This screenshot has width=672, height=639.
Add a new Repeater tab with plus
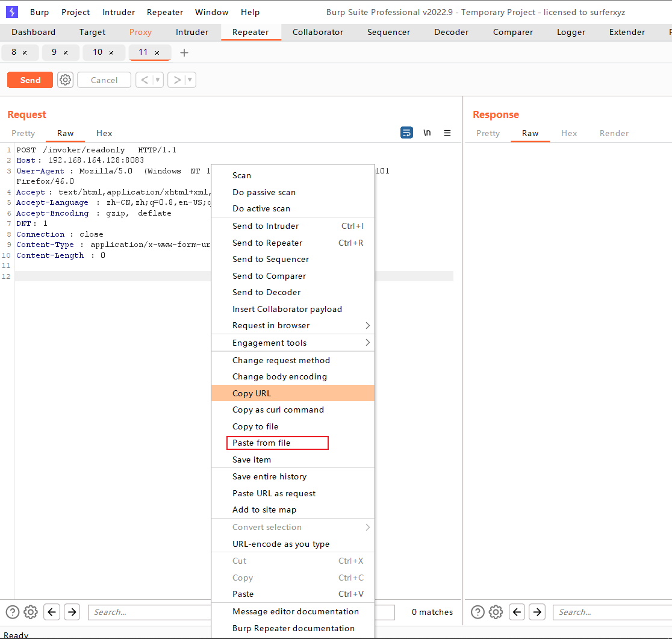pyautogui.click(x=184, y=53)
